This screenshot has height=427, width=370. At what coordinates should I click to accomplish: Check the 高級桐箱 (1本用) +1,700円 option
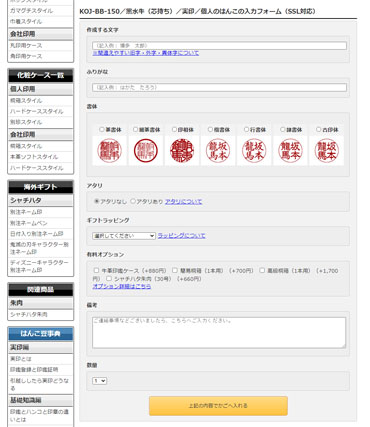262,270
